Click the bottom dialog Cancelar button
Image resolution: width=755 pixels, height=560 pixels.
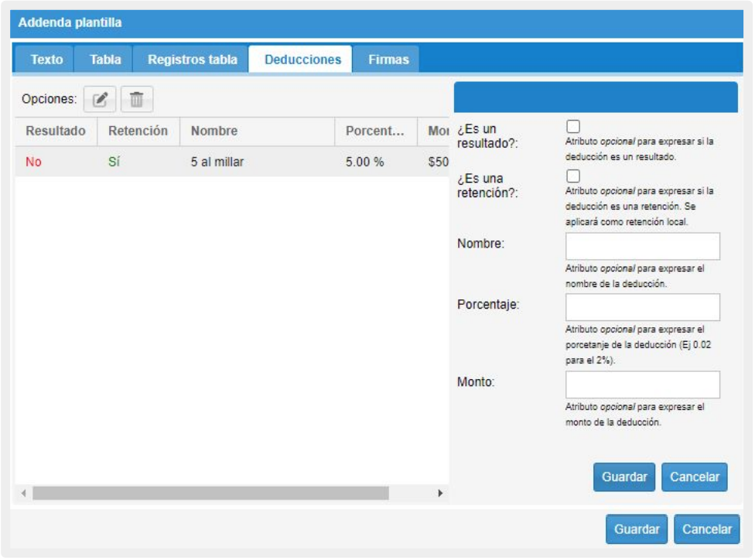tap(706, 529)
